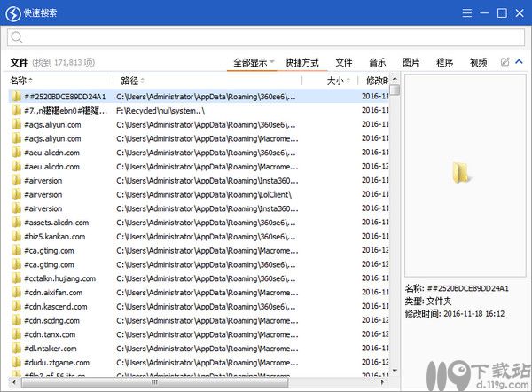Screen dimensions: 532x392
Task: Click vertical scrollbar down arrow
Action: [395, 371]
